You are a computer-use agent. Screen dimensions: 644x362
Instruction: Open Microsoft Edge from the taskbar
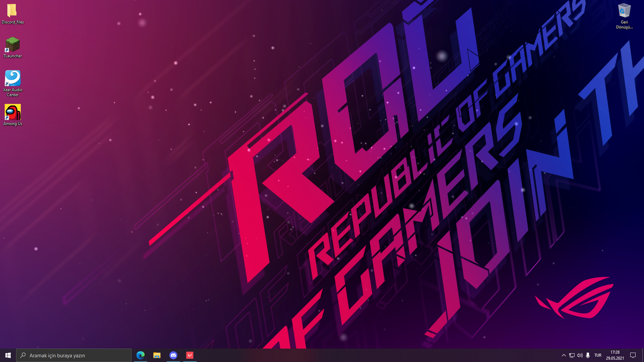[141, 355]
